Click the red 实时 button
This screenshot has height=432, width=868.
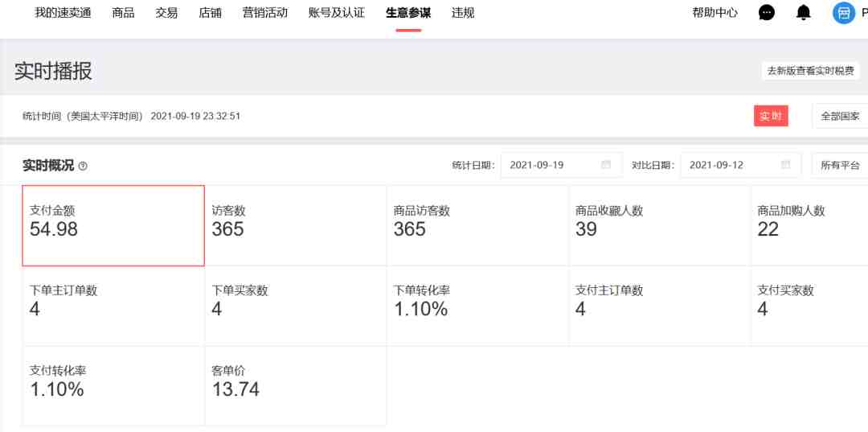[x=771, y=117]
